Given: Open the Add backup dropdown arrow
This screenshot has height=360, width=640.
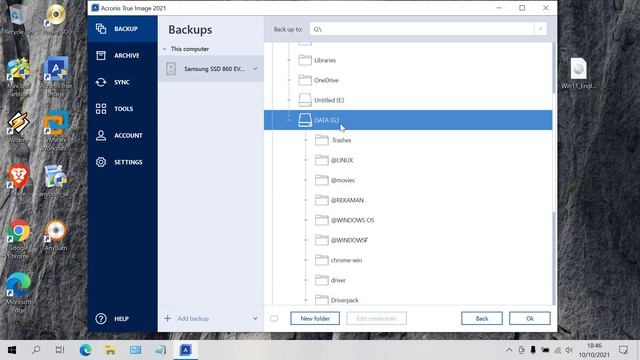Looking at the screenshot, I should 255,318.
